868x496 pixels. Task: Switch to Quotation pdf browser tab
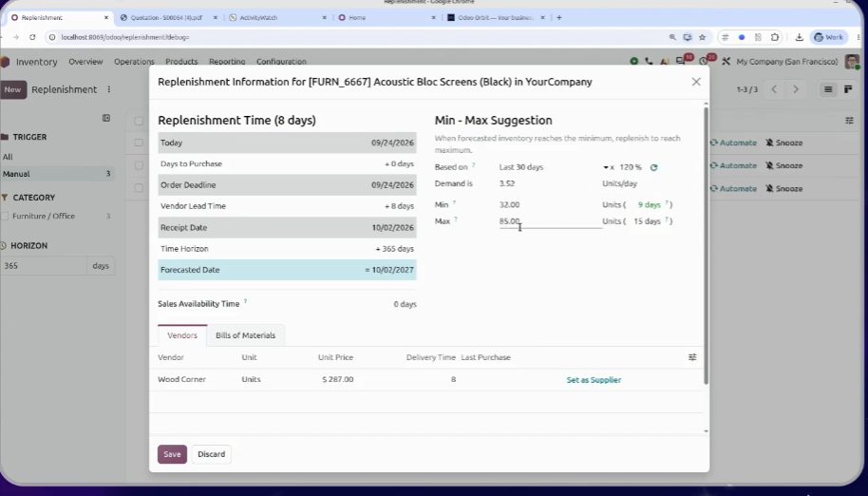coord(169,18)
